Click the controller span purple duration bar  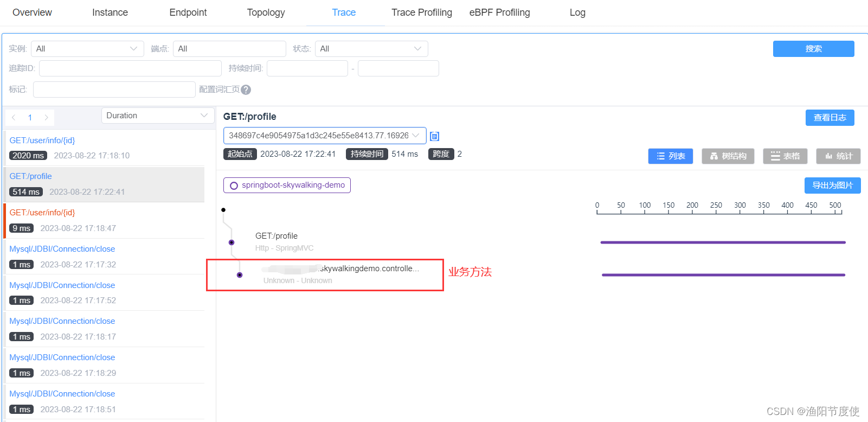coord(724,275)
